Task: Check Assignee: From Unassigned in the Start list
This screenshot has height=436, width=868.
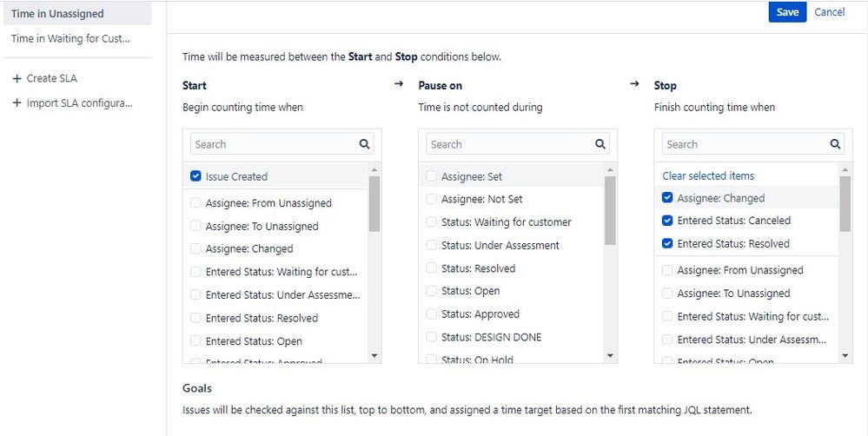Action: pyautogui.click(x=195, y=203)
